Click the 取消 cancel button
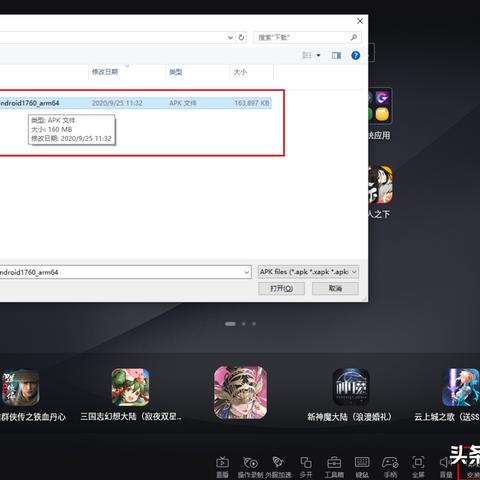This screenshot has height=480, width=480. click(x=335, y=288)
